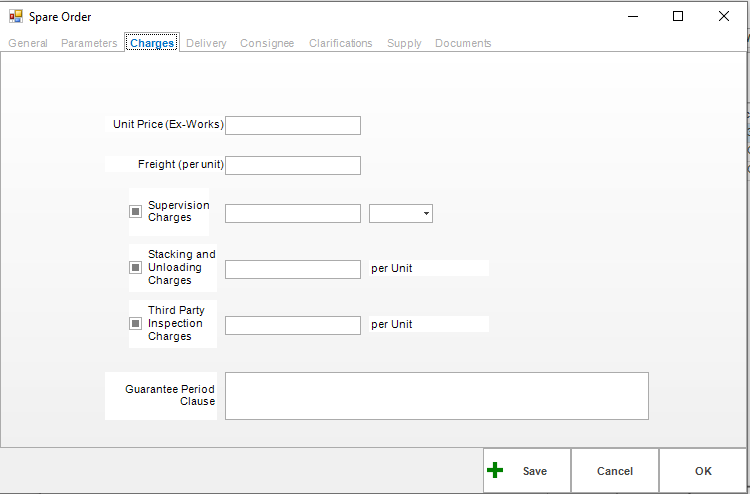Switch to the General tab

click(x=28, y=43)
